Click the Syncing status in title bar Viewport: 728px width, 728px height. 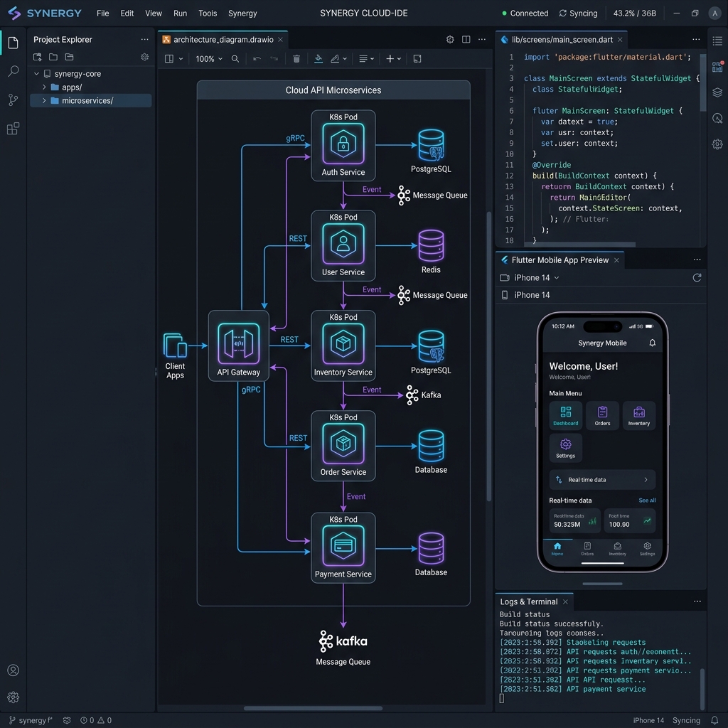pyautogui.click(x=578, y=14)
